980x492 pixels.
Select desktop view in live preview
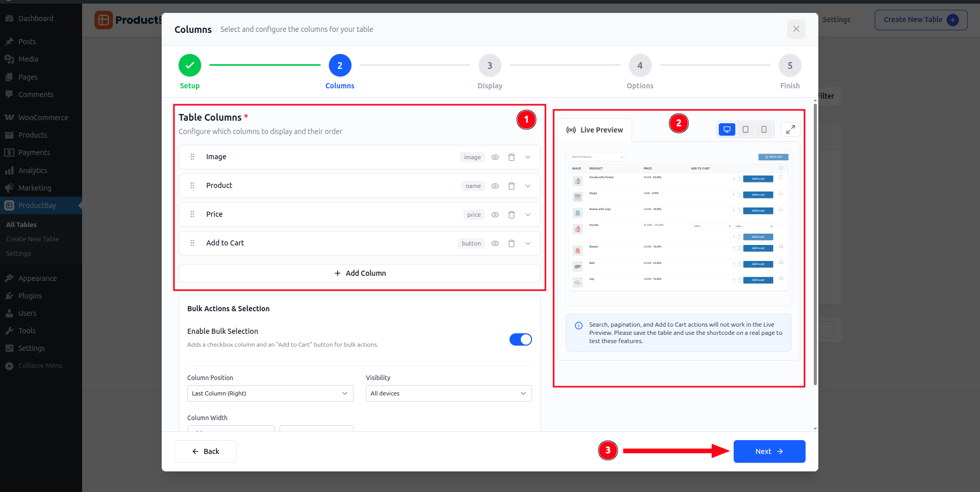pos(727,129)
